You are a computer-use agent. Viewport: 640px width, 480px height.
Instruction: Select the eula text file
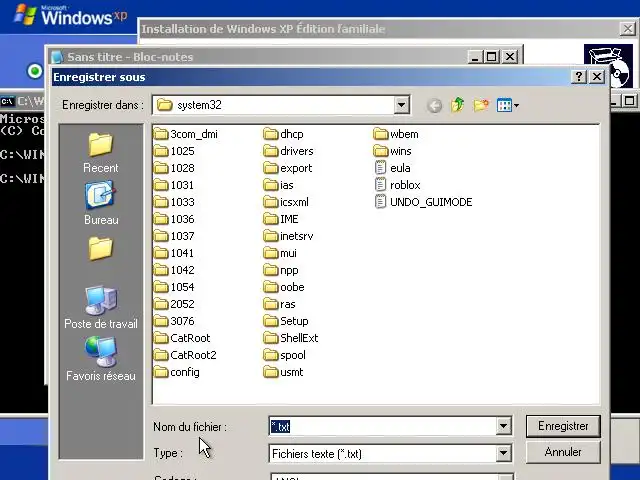click(392, 168)
